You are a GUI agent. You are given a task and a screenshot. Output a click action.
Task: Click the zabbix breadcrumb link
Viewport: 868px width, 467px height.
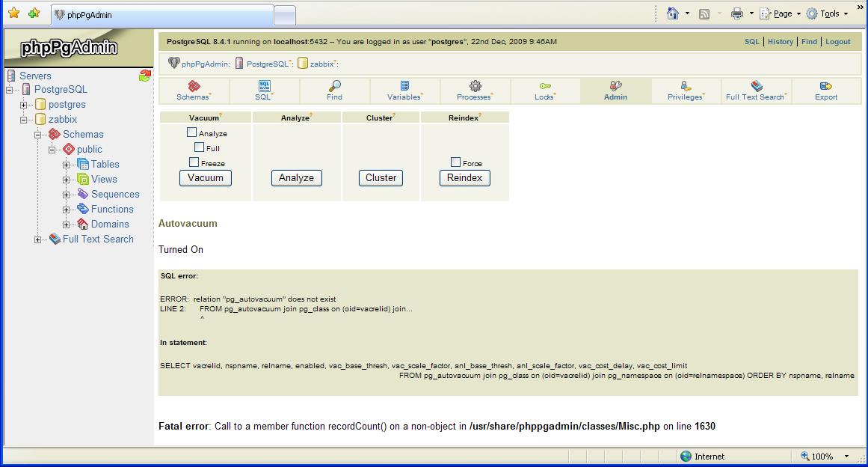pyautogui.click(x=321, y=64)
